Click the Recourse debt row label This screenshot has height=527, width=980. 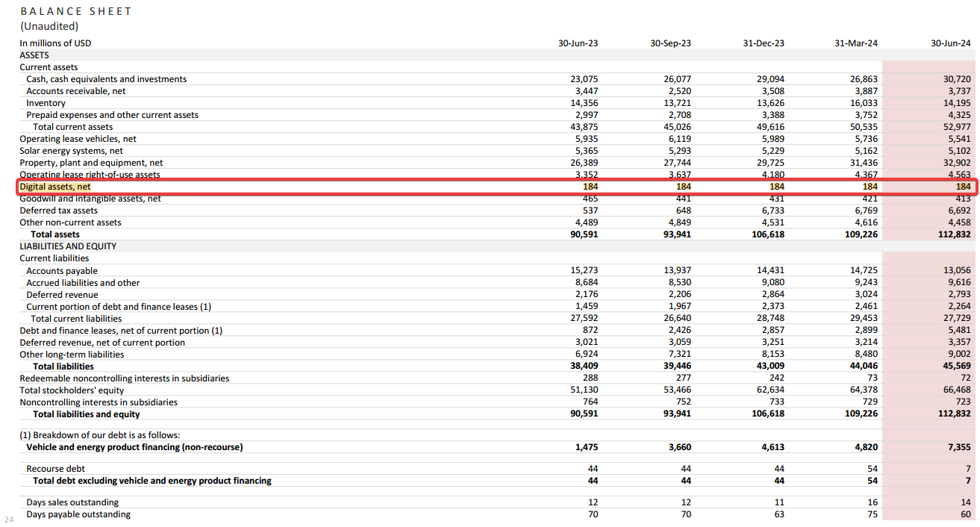point(56,469)
